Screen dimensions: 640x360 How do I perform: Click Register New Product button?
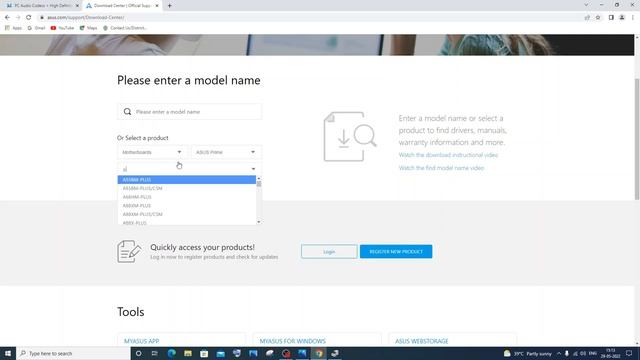396,252
